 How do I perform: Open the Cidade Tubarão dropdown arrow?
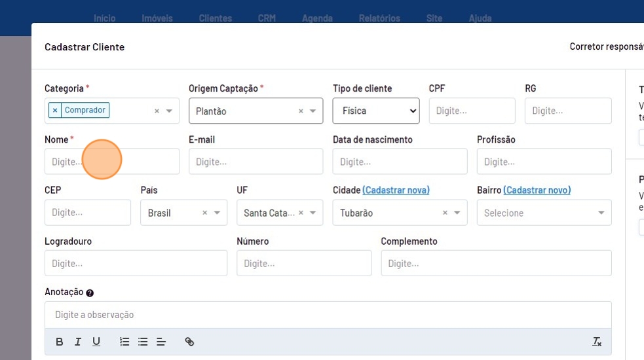457,213
